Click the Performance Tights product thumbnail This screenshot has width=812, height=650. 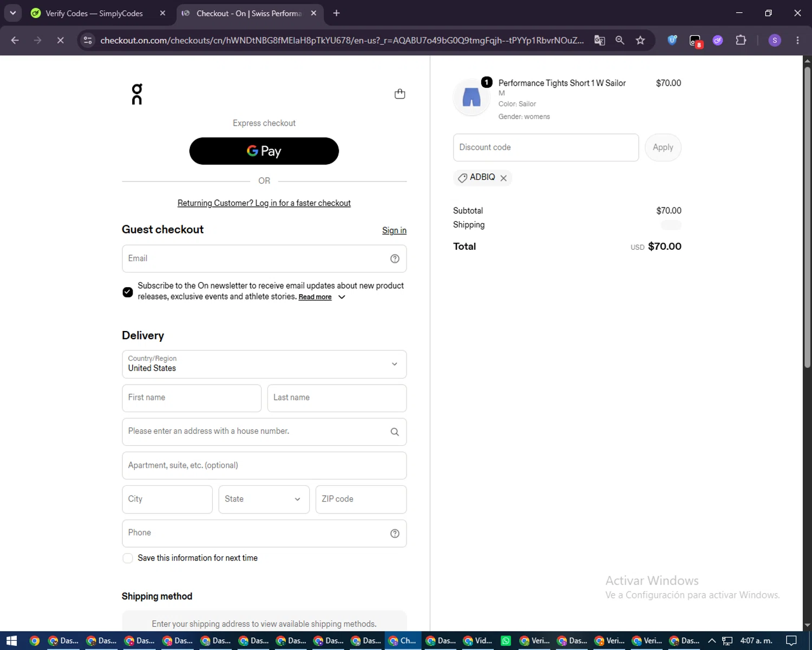click(x=472, y=97)
